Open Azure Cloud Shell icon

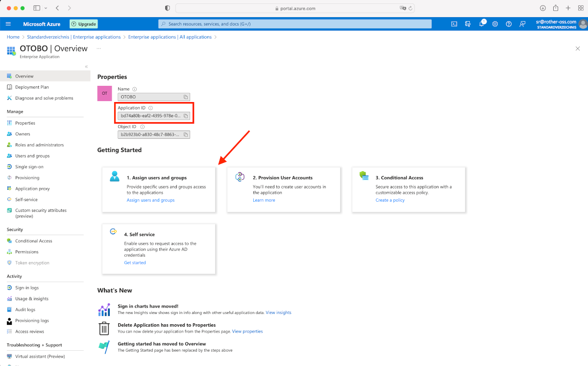(x=454, y=24)
